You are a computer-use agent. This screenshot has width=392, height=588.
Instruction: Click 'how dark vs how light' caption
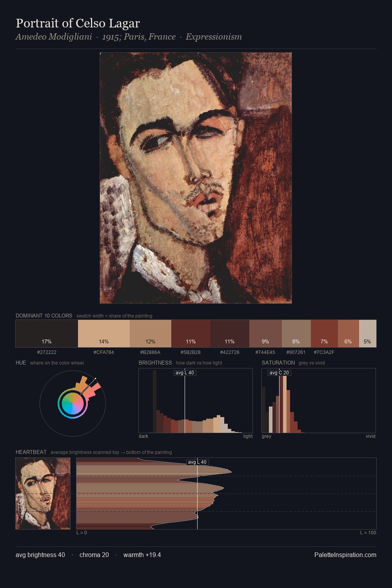click(199, 363)
